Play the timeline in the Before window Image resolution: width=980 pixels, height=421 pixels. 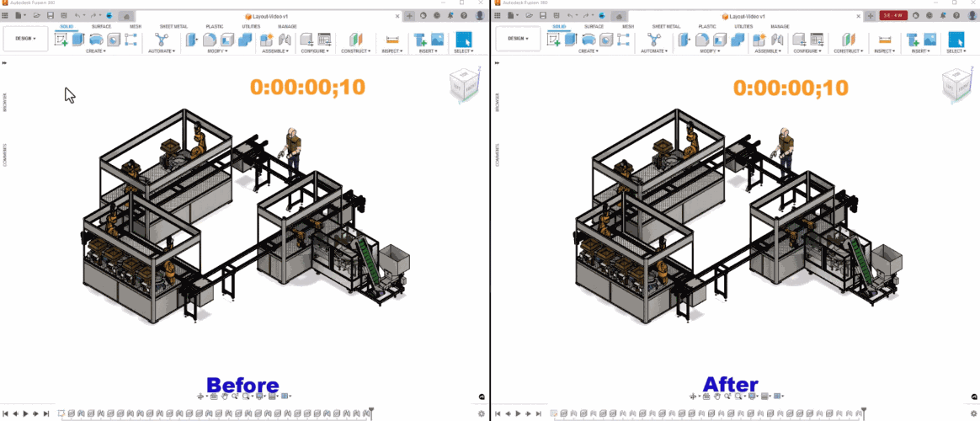[x=25, y=413]
